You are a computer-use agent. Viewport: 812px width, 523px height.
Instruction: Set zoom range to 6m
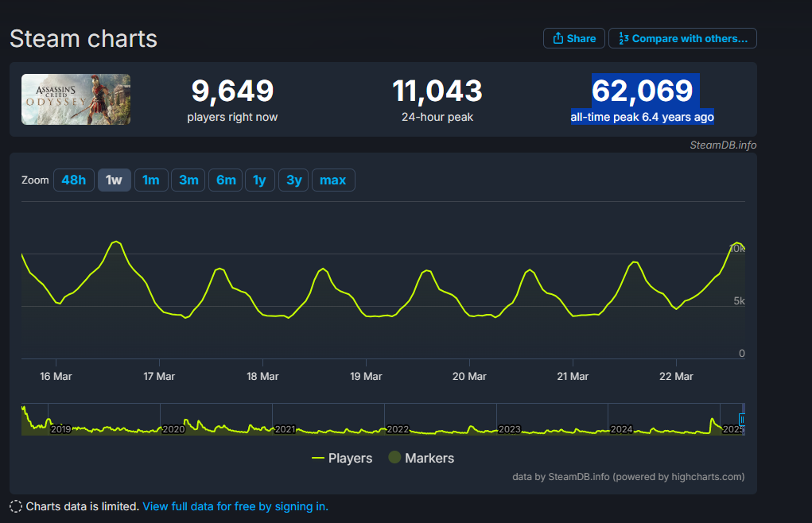[226, 180]
